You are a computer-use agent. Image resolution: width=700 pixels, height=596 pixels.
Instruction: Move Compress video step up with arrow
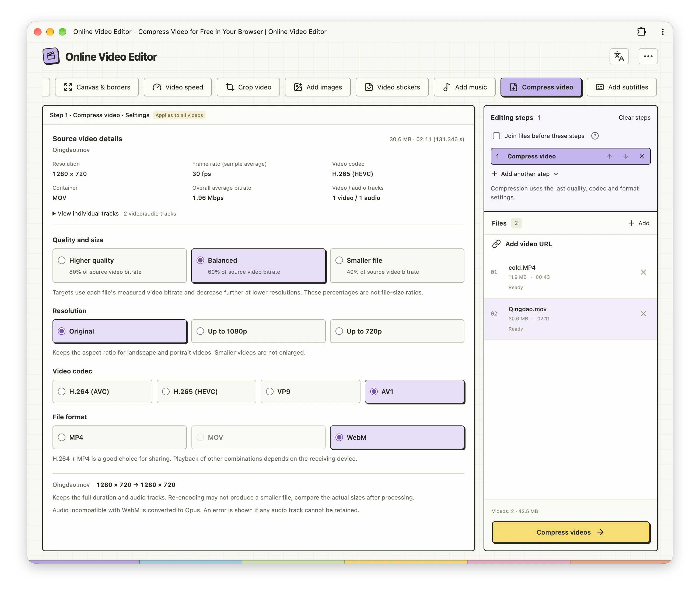click(609, 156)
